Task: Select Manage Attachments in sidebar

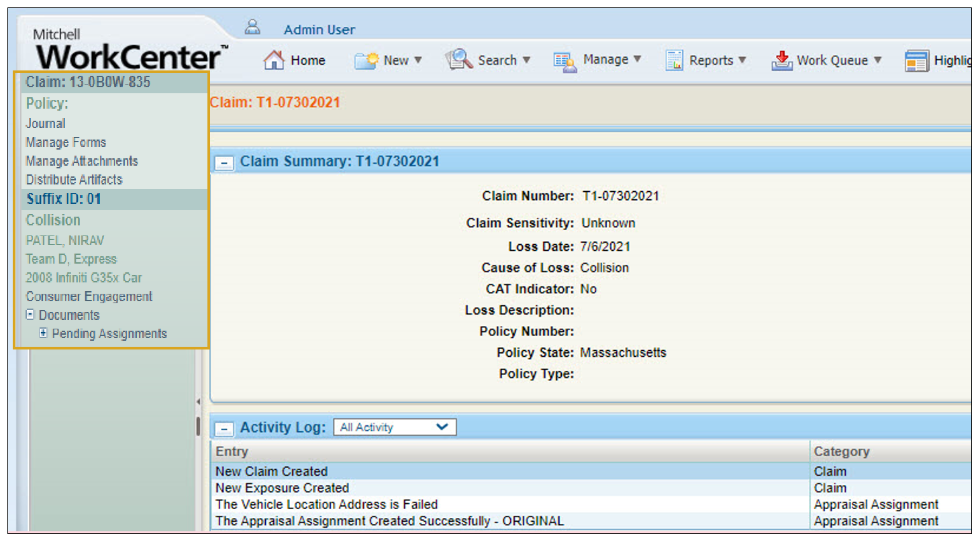Action: coord(82,161)
